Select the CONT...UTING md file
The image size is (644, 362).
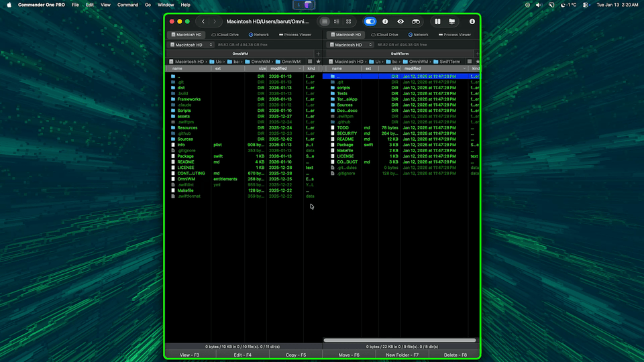pos(243,173)
